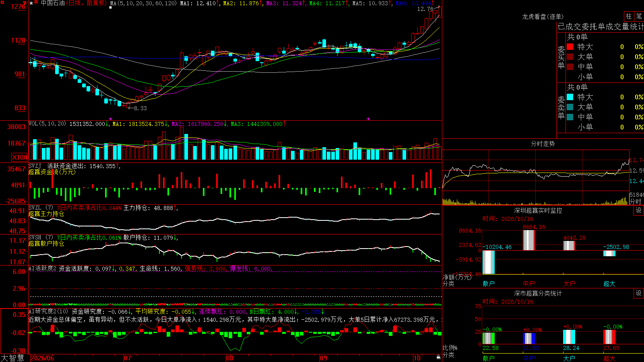The height and width of the screenshot is (362, 644).
Task: Click the white star favorite icon
Action: [x=31, y=3]
